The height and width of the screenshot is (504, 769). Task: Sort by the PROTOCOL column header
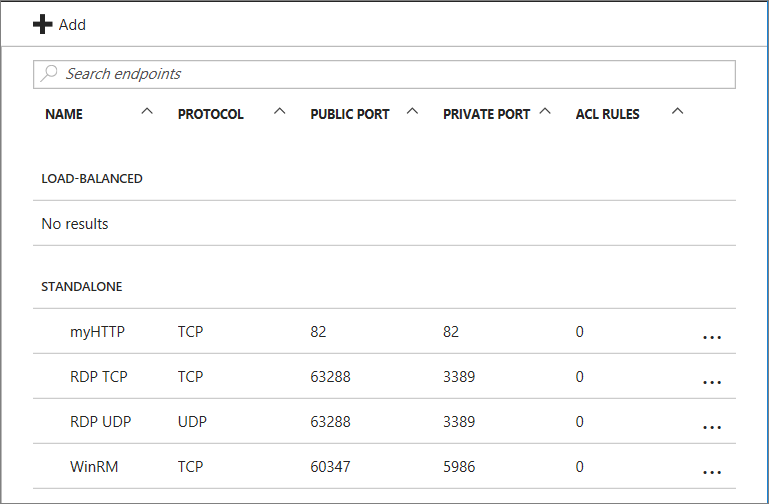coord(210,114)
